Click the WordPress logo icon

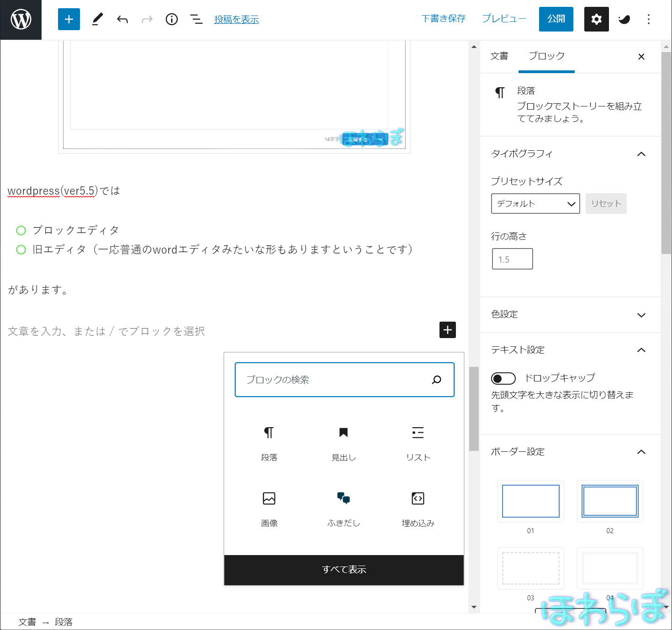coord(21,20)
